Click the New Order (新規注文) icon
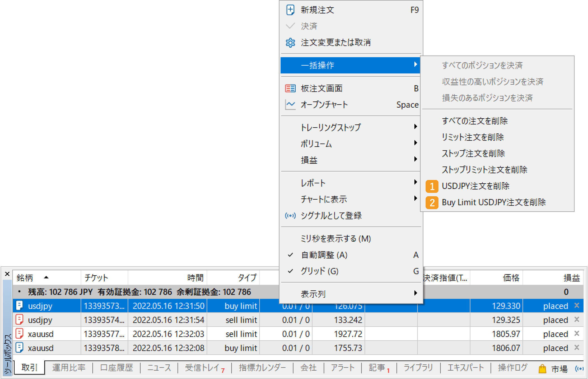The image size is (588, 379). coord(290,10)
